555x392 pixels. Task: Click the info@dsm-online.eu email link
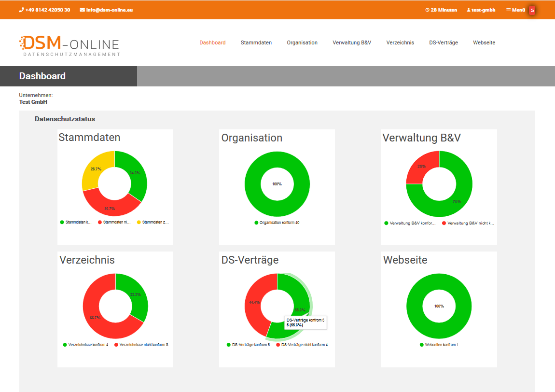pos(109,10)
